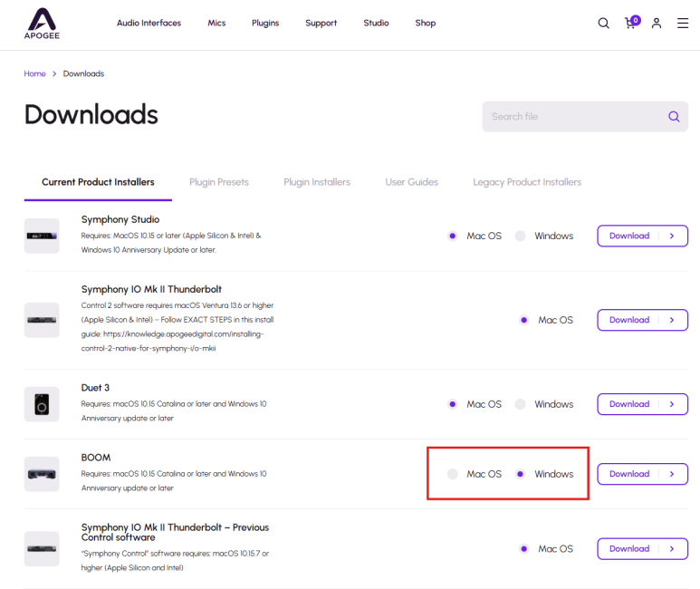Click Download for Previous Control software
The height and width of the screenshot is (589, 700).
(642, 549)
